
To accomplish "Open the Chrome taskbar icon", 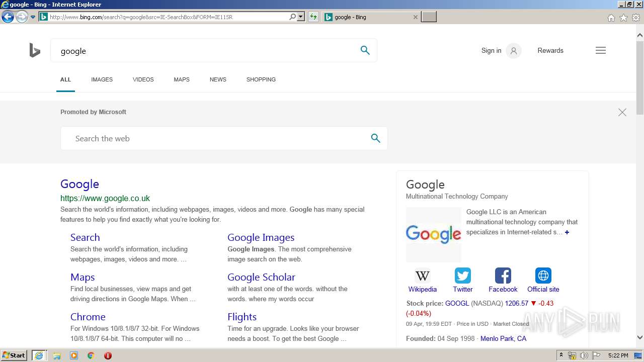I will coord(91,355).
